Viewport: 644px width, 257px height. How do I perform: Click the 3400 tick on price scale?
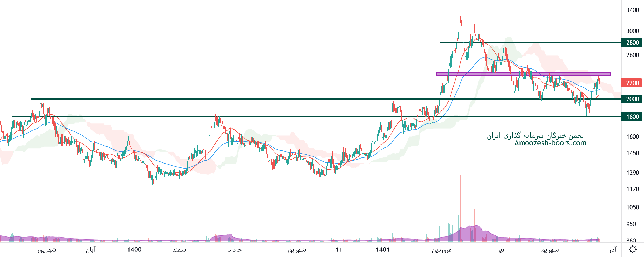pos(632,10)
